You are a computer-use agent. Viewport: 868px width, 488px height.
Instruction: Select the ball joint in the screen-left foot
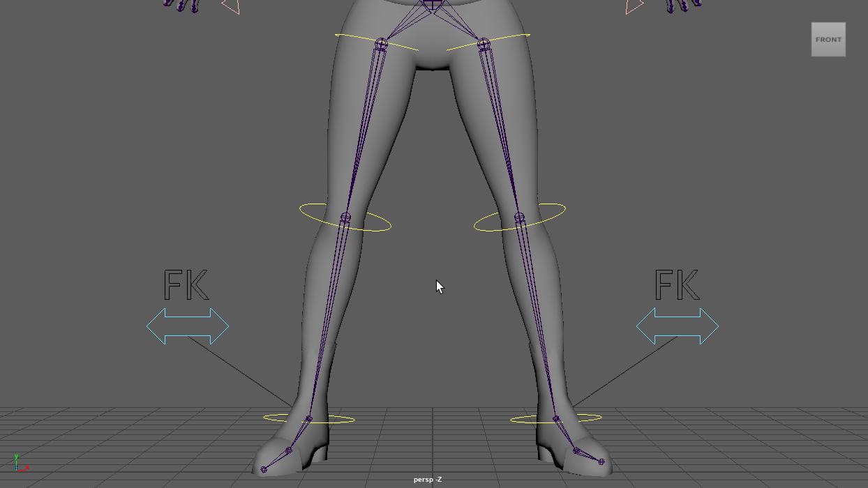288,451
